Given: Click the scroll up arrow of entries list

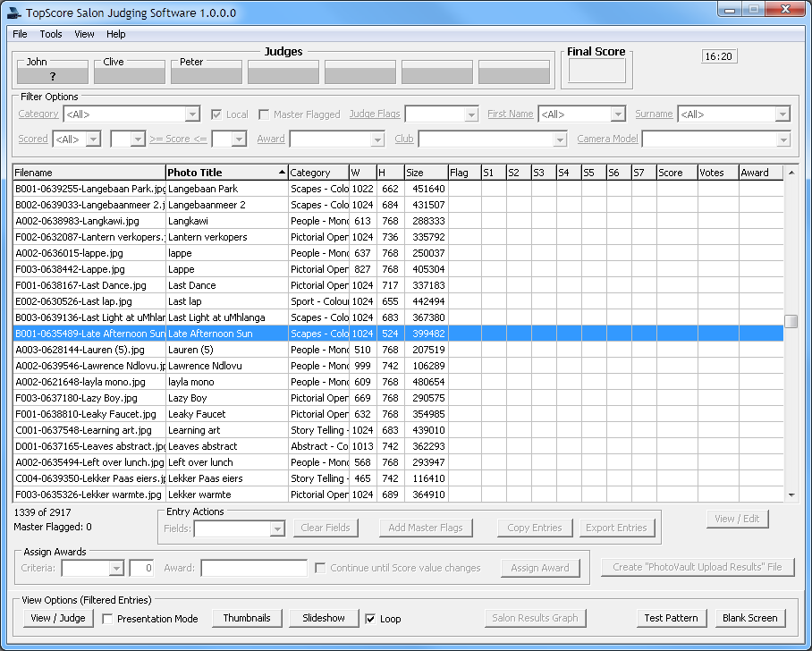Looking at the screenshot, I should pos(791,173).
